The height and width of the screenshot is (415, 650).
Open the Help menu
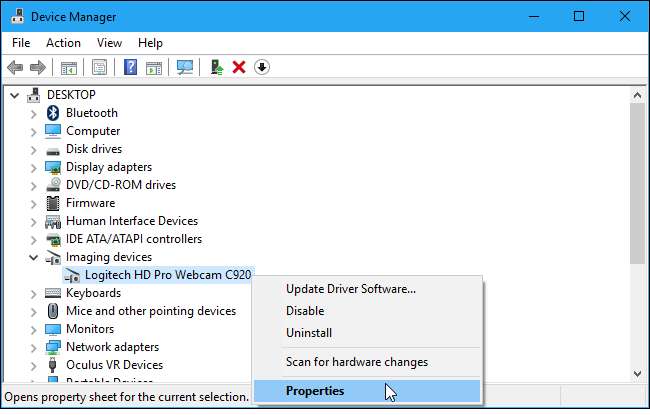(x=150, y=43)
